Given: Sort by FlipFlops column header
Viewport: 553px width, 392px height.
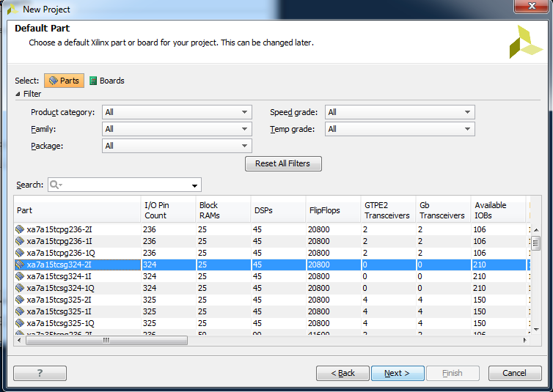Looking at the screenshot, I should click(x=333, y=210).
